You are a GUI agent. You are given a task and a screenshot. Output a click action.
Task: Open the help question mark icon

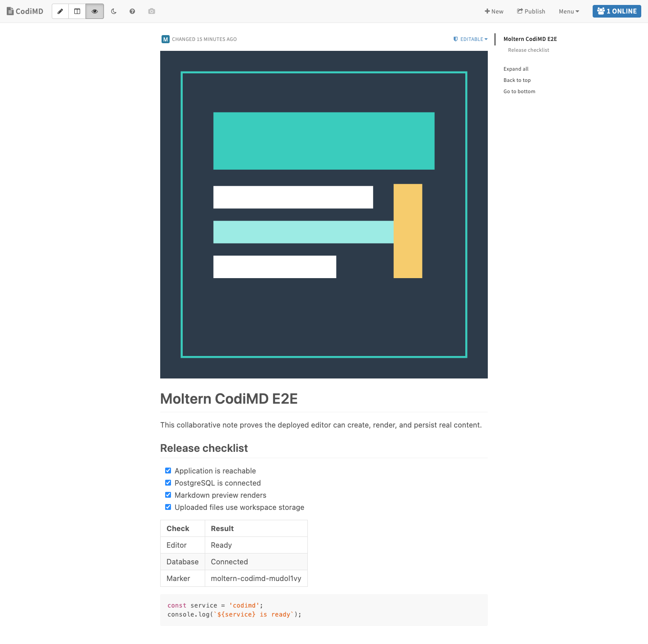click(x=132, y=11)
